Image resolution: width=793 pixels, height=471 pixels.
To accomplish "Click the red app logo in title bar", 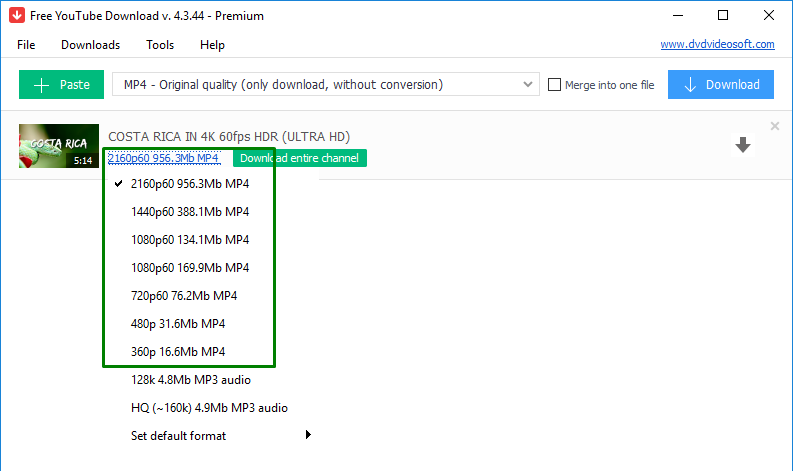I will pos(17,15).
